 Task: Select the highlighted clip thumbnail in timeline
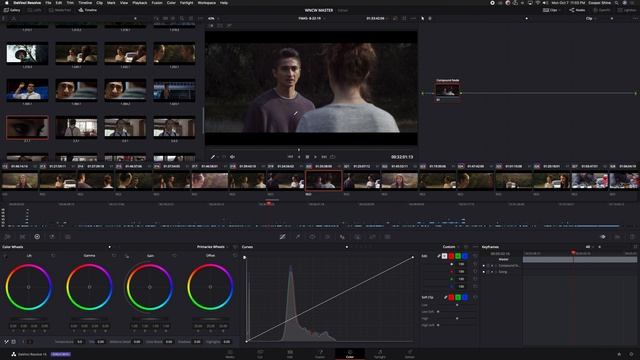coord(324,181)
